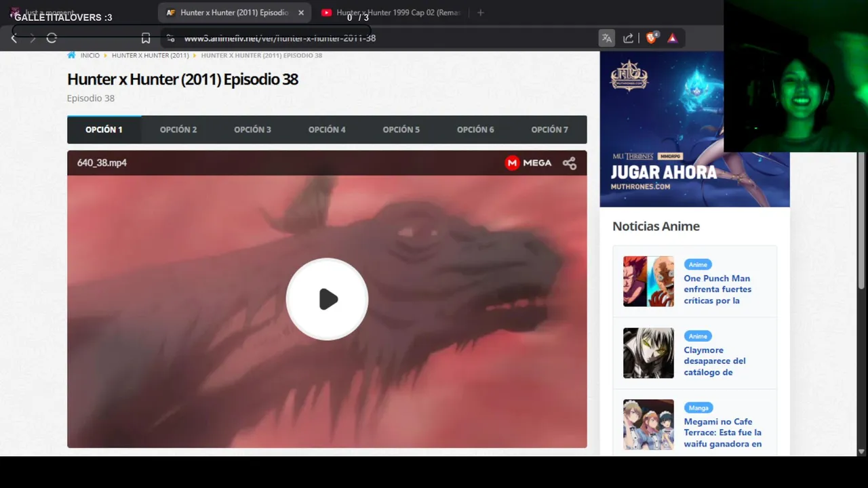Open One Punch Man news headline
Screen dimensions: 868x488
pos(717,289)
